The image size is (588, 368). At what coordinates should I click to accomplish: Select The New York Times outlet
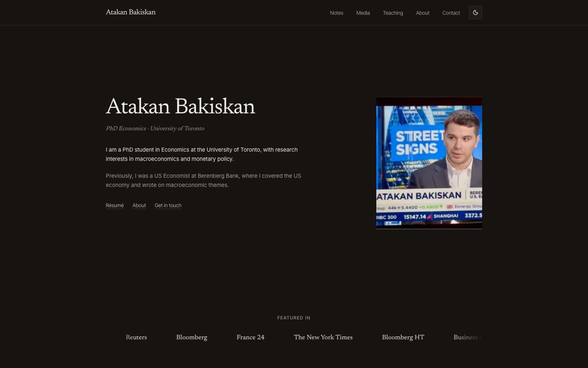(x=323, y=337)
